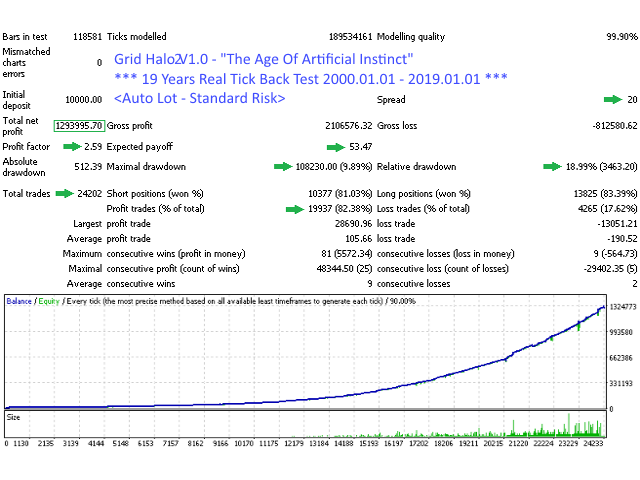This screenshot has width=640, height=480.
Task: Click Modelling quality value 99.90%
Action: click(x=622, y=37)
